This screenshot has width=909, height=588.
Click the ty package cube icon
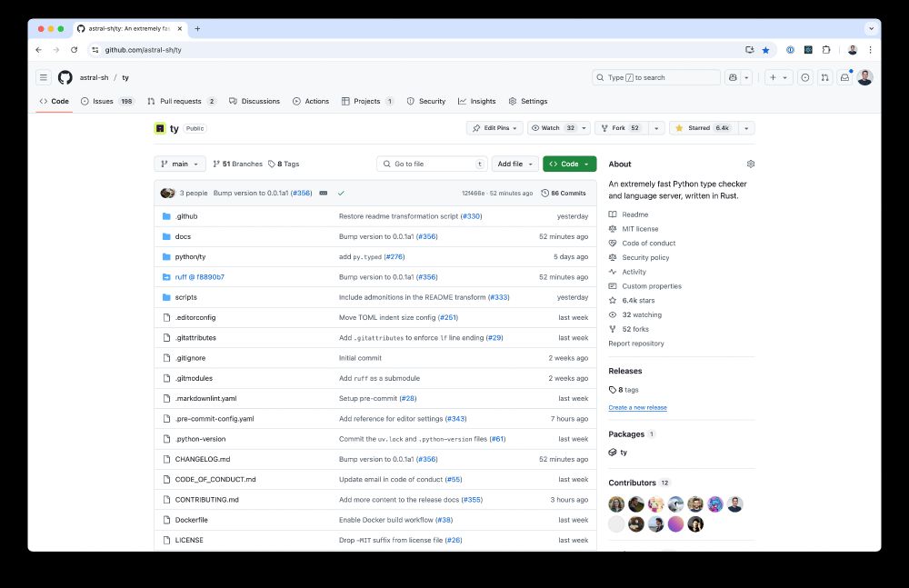pos(612,453)
